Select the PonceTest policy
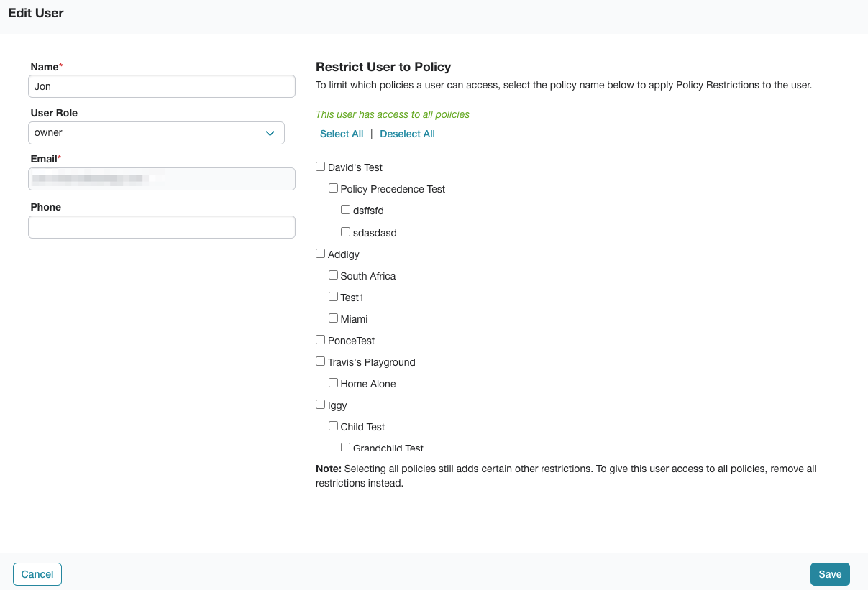This screenshot has width=868, height=590. (320, 338)
